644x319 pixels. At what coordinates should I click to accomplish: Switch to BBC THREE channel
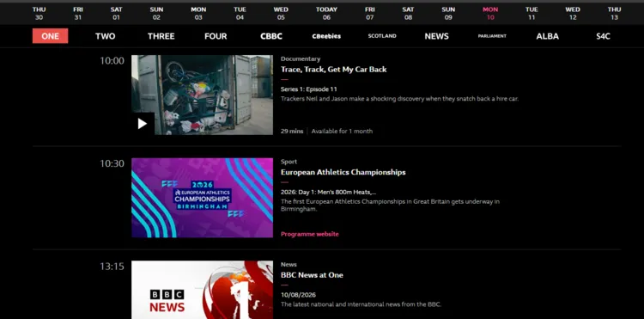161,36
